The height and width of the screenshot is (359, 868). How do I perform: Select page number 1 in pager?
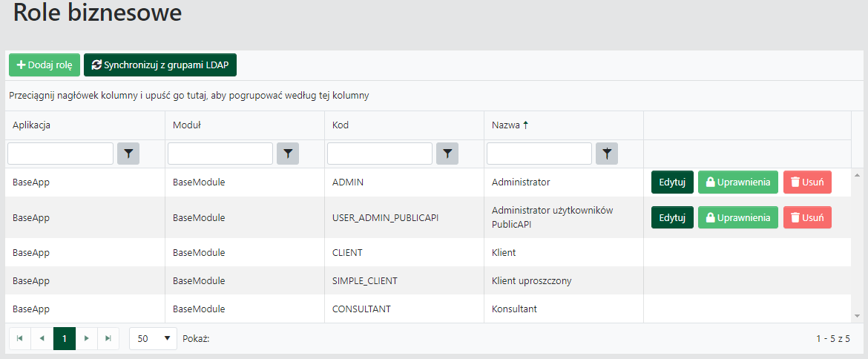(65, 338)
